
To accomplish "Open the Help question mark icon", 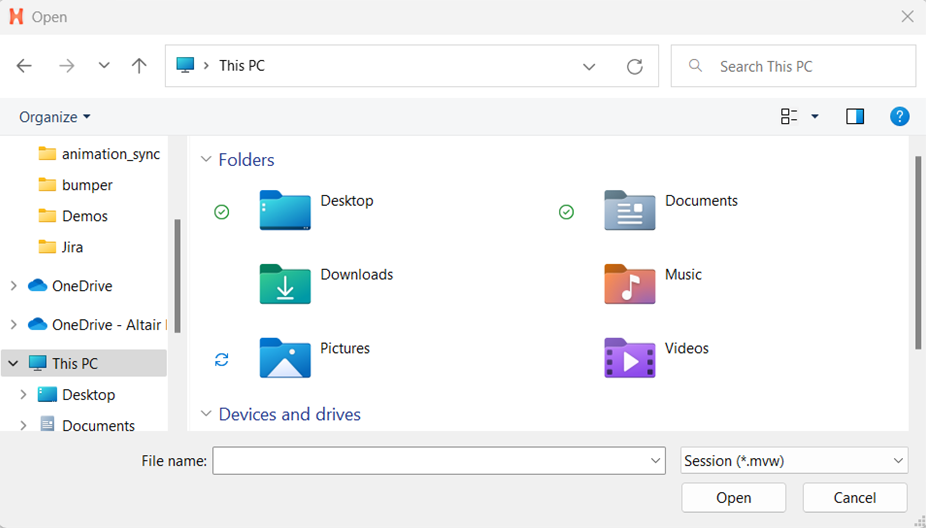I will tap(899, 117).
